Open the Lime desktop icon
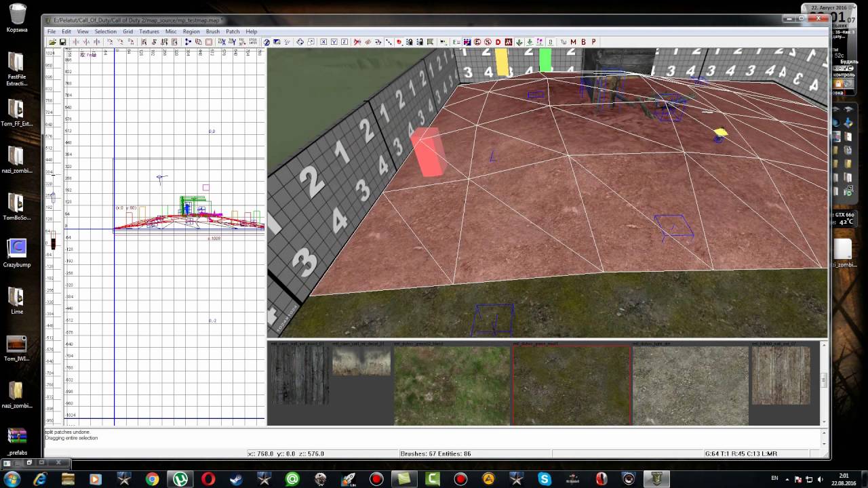The width and height of the screenshot is (868, 488). [16, 300]
